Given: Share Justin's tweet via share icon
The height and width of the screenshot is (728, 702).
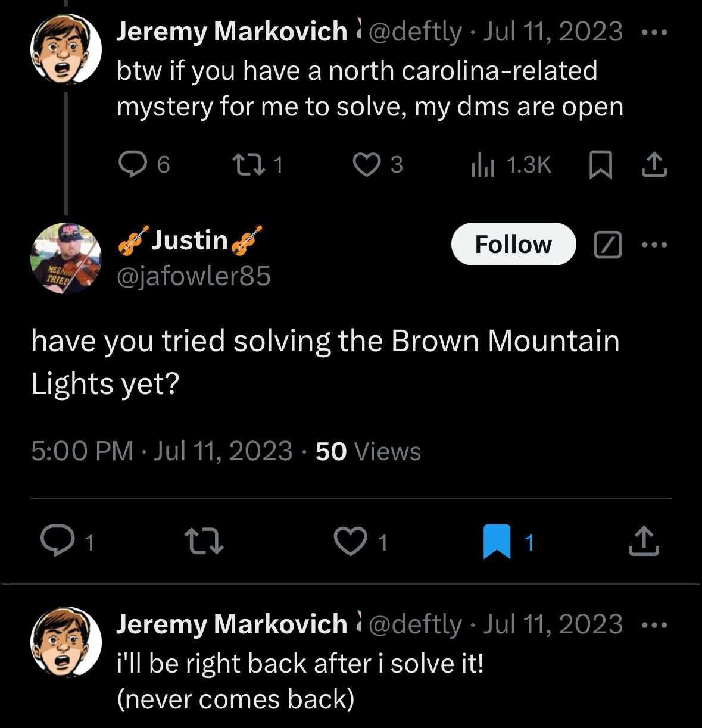Looking at the screenshot, I should coord(644,541).
